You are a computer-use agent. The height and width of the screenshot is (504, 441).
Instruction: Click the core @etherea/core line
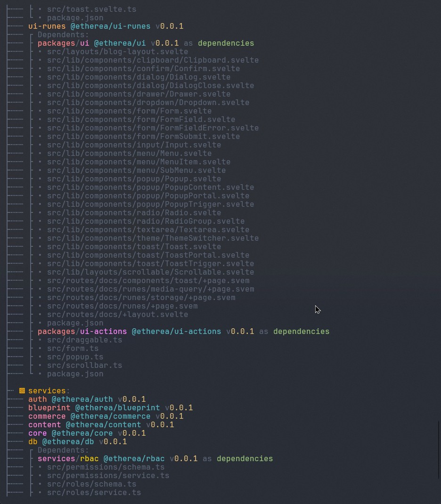pyautogui.click(x=87, y=433)
